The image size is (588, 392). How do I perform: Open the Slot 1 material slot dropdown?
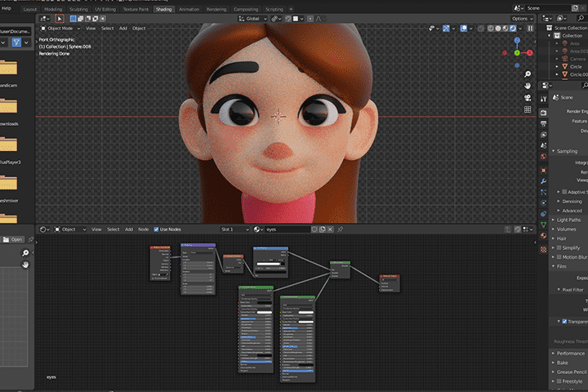(234, 229)
